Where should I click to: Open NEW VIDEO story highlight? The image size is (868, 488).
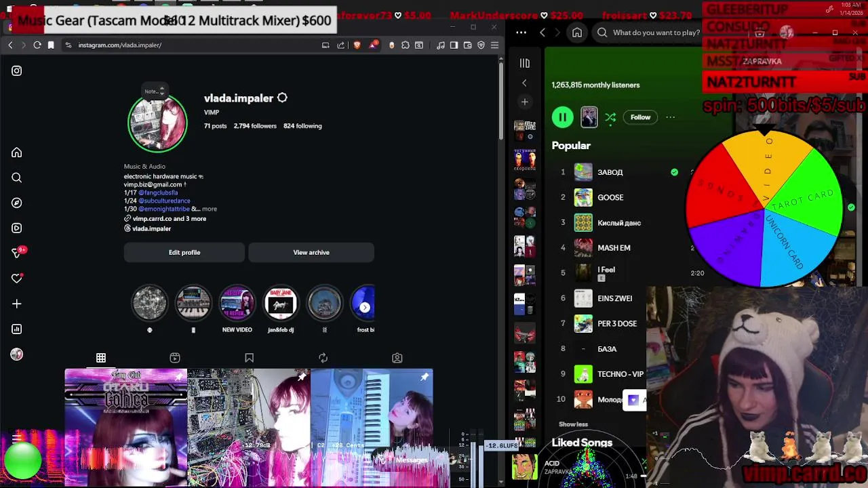coord(237,303)
